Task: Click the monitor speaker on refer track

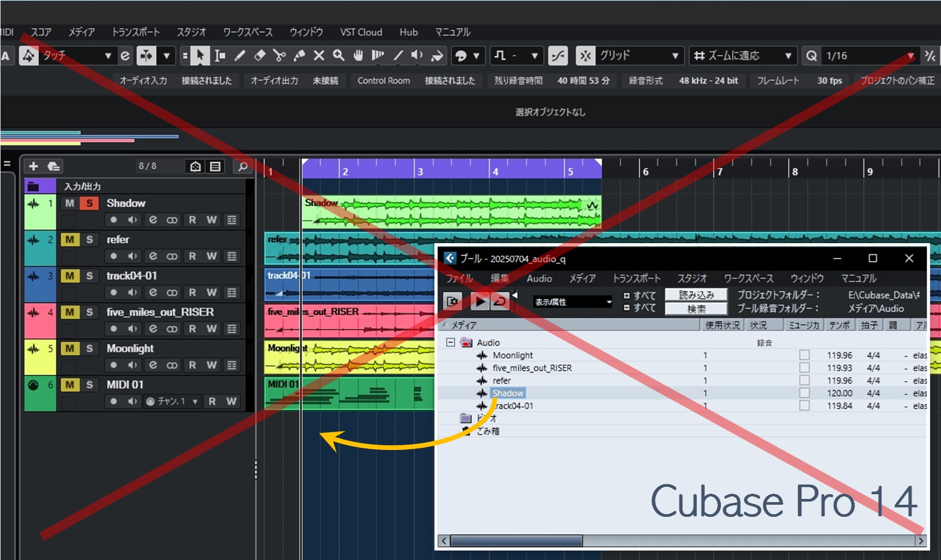Action: [133, 256]
